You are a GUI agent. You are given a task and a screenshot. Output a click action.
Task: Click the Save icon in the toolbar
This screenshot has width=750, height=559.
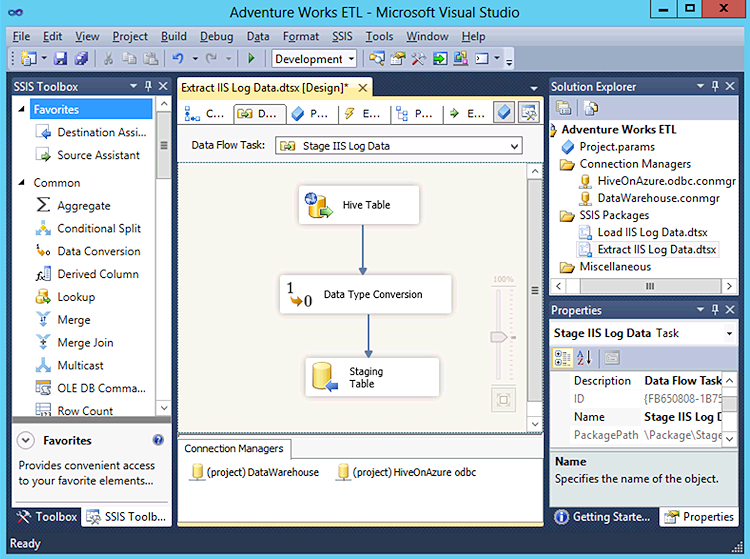point(60,59)
